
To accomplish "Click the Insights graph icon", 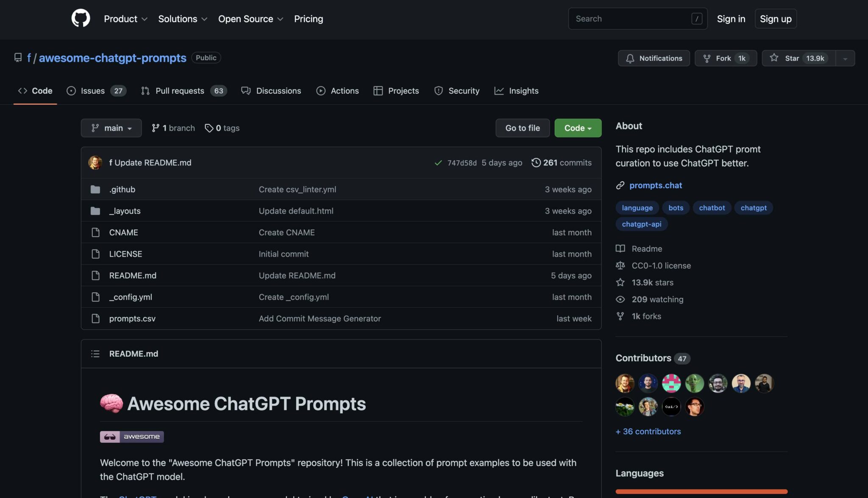I will [x=500, y=90].
